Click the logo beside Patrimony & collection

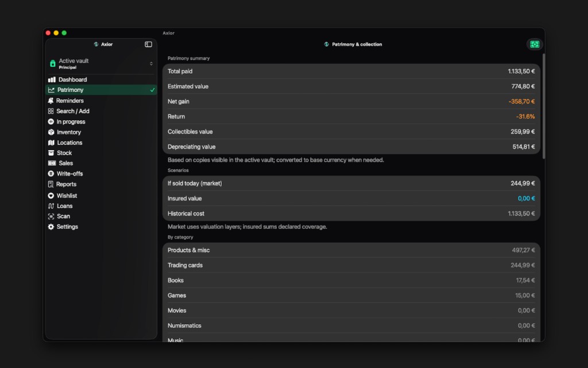[326, 44]
